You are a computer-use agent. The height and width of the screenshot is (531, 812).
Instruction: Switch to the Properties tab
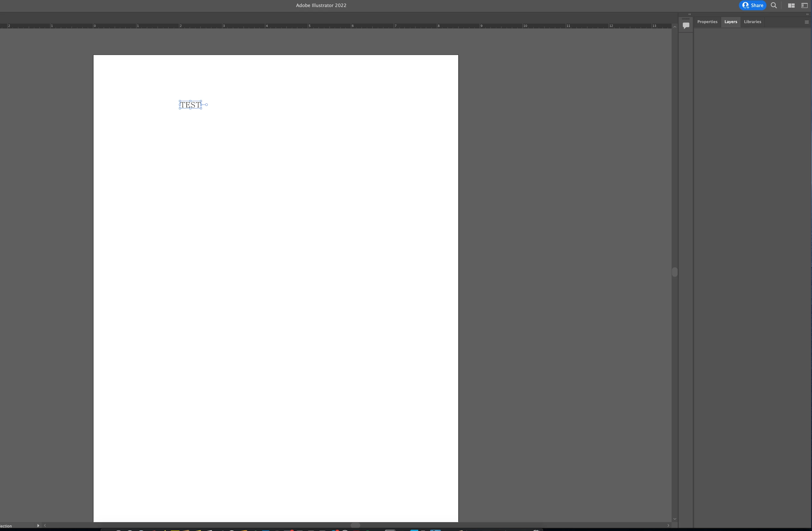(707, 22)
